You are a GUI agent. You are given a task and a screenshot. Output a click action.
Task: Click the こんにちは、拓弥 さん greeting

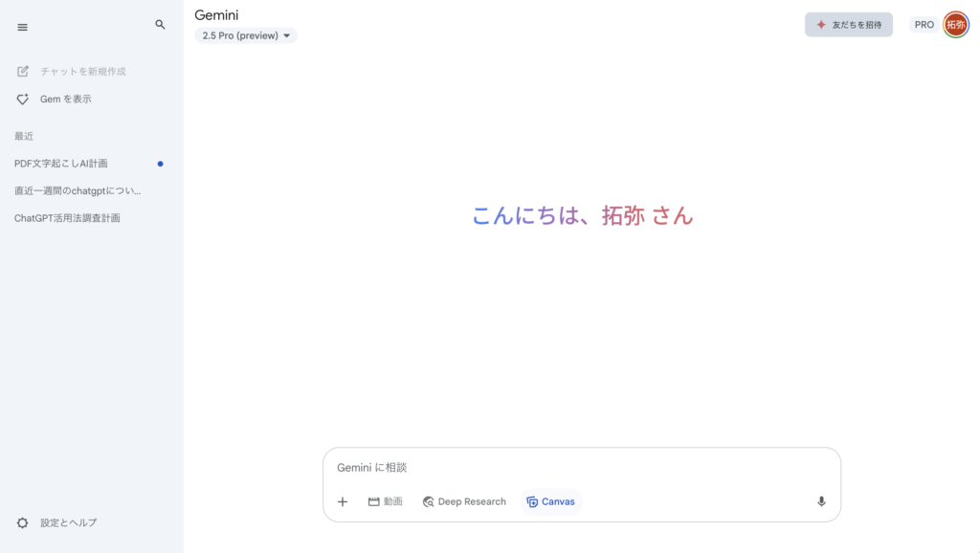[583, 215]
